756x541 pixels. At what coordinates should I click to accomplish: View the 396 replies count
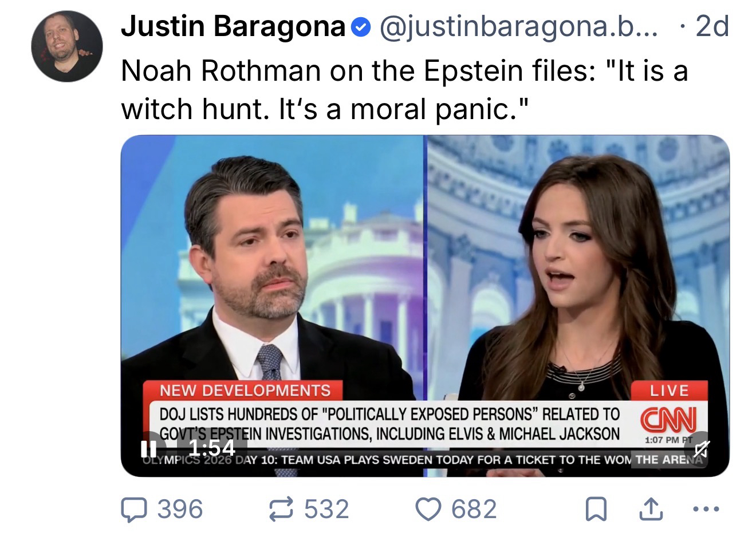point(180,509)
